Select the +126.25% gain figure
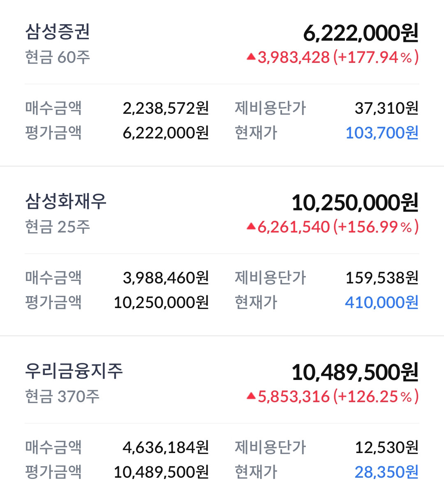Screen dimensions: 444x504 pyautogui.click(x=376, y=396)
